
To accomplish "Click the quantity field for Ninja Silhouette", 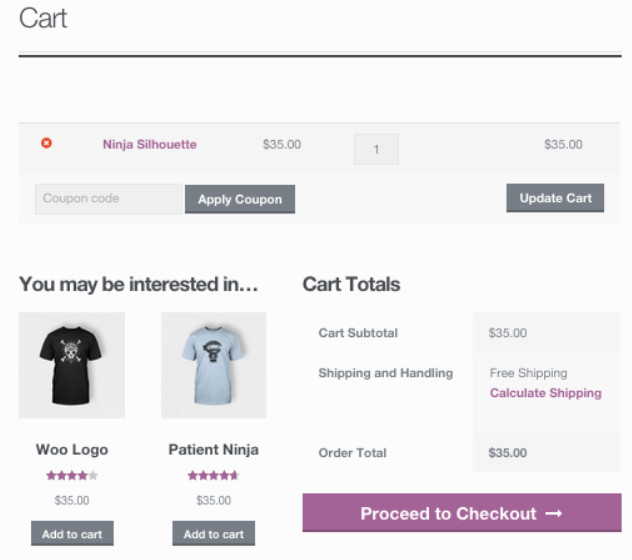I will click(x=376, y=149).
